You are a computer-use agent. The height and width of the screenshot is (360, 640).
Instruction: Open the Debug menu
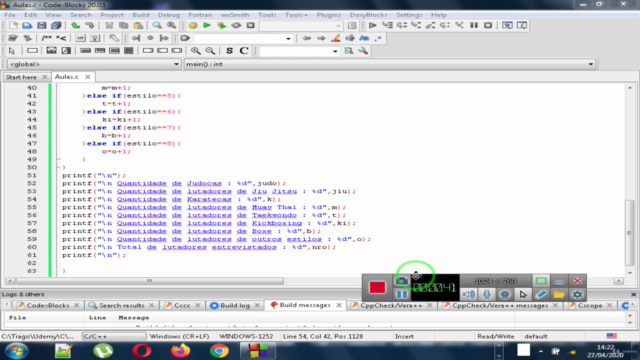coord(169,15)
